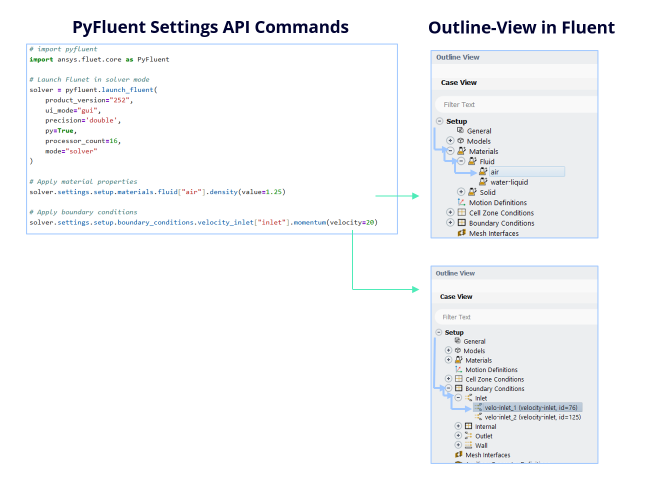The height and width of the screenshot is (481, 647).
Task: Expand Materials node in lower Outline View
Action: coord(449,360)
